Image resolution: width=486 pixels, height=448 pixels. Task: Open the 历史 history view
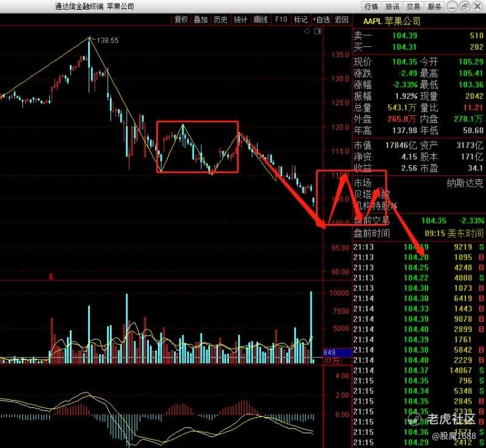tap(221, 19)
